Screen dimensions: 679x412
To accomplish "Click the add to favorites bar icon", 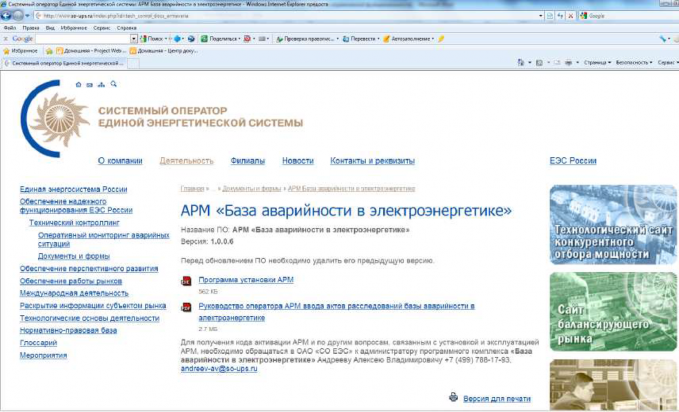I will [x=49, y=51].
